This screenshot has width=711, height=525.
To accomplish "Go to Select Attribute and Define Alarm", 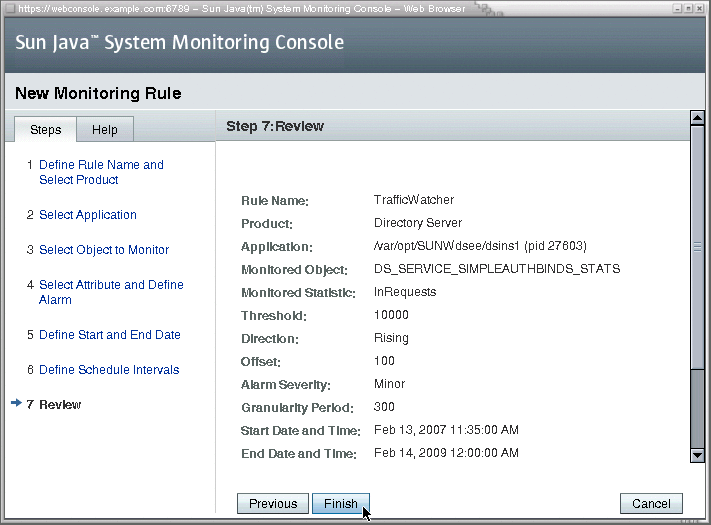I will click(x=111, y=292).
